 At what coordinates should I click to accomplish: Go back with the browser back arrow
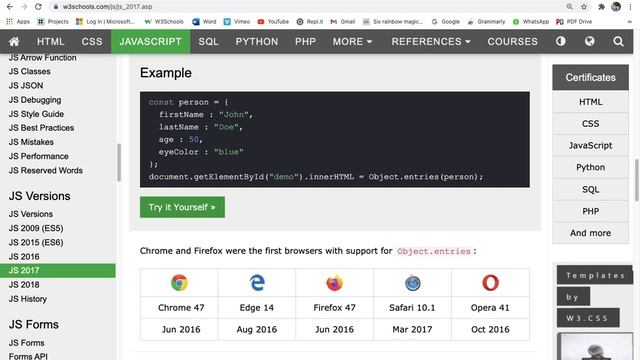[x=9, y=7]
